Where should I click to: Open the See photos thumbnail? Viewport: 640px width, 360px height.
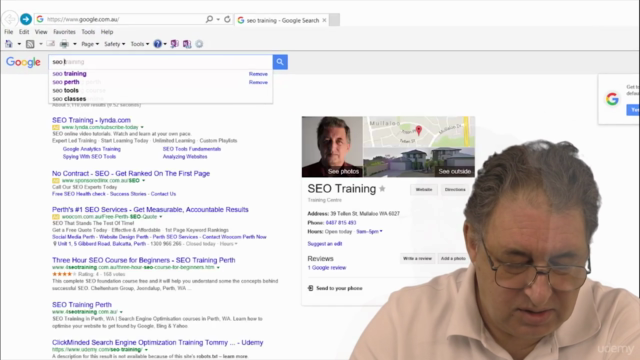tap(332, 147)
